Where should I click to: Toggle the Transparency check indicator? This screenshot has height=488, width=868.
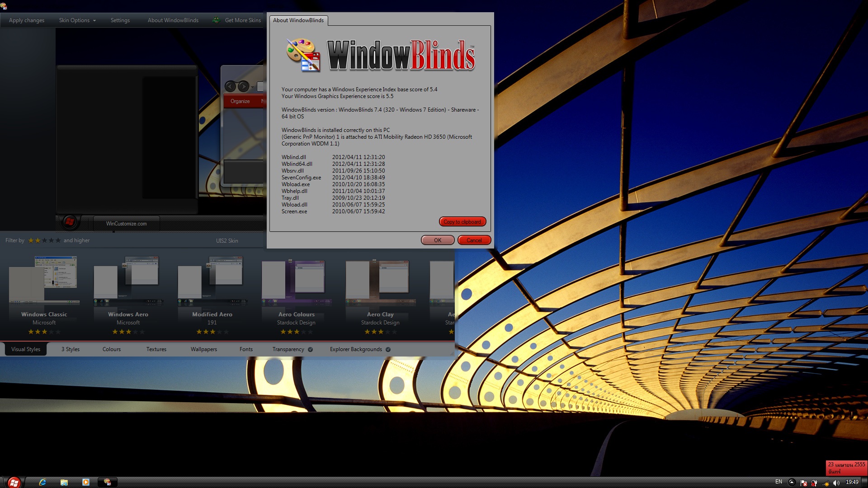click(311, 349)
